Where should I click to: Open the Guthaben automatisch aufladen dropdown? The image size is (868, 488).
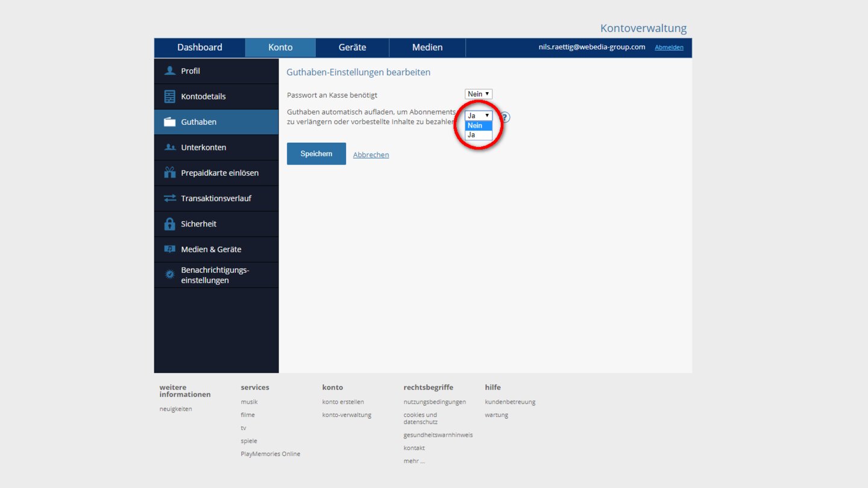pos(479,116)
